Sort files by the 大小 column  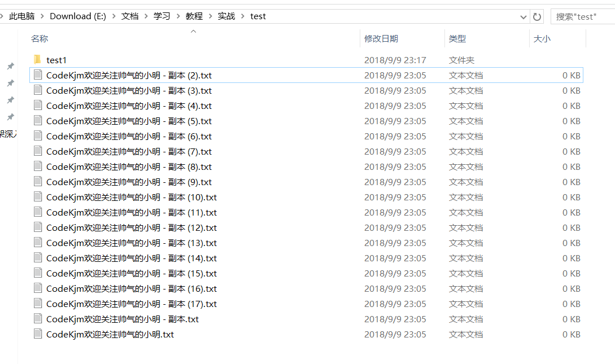pos(542,38)
